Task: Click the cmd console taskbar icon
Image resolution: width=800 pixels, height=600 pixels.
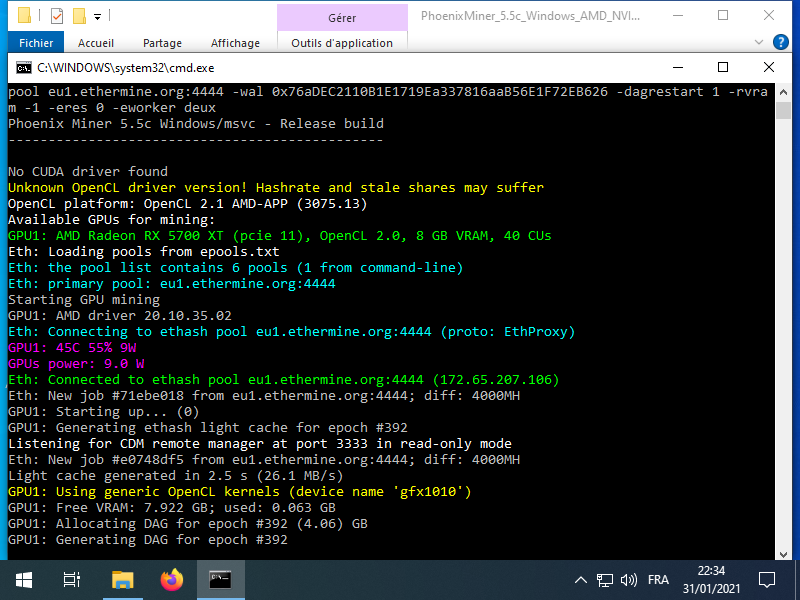Action: tap(220, 580)
